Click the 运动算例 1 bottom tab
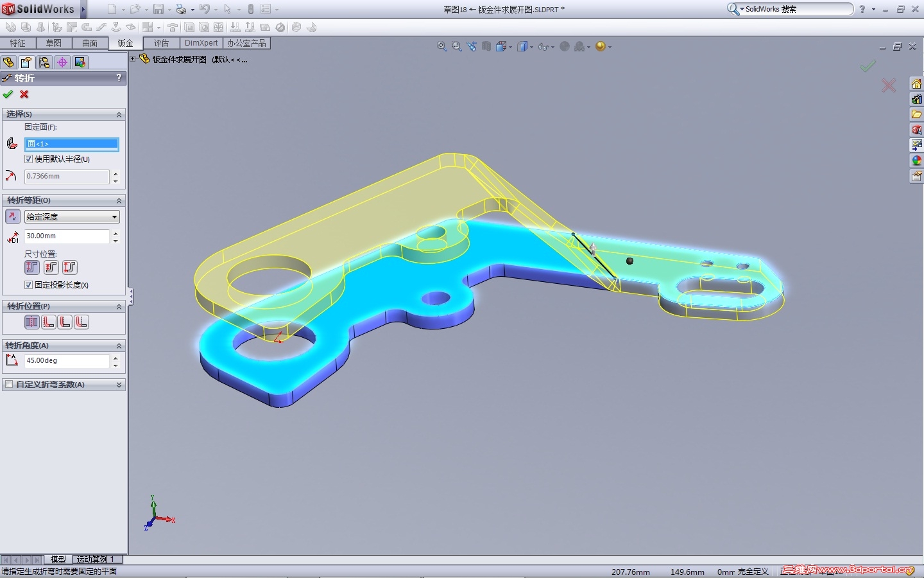The image size is (924, 578). [x=96, y=559]
